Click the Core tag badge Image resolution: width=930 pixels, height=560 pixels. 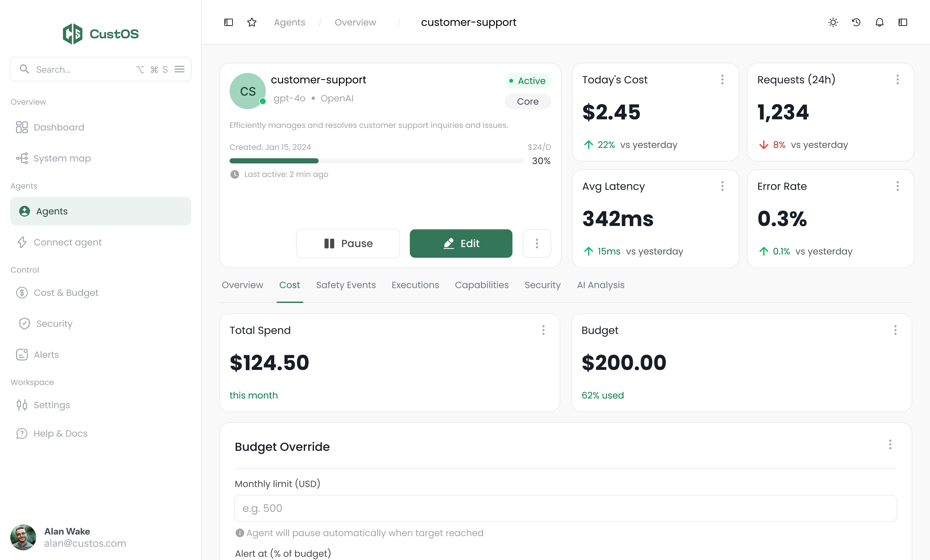coord(527,102)
